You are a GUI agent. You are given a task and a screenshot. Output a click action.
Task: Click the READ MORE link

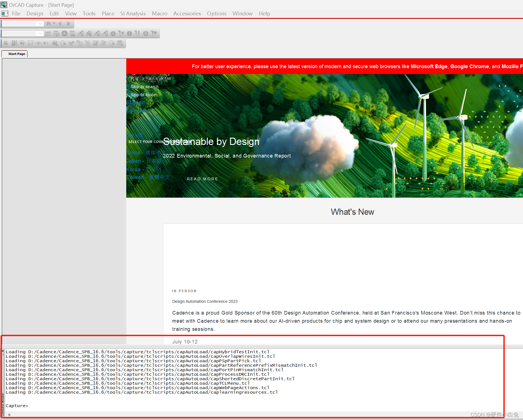(x=202, y=179)
